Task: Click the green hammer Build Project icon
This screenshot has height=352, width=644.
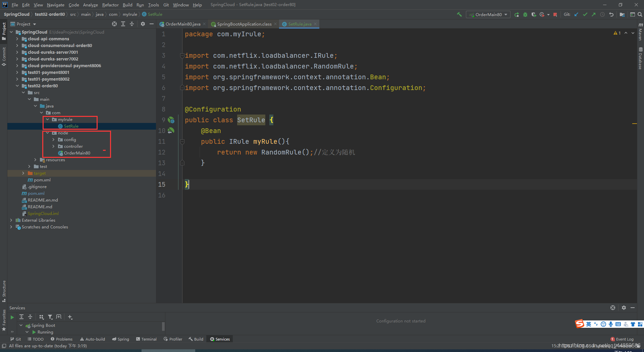Action: 459,14
